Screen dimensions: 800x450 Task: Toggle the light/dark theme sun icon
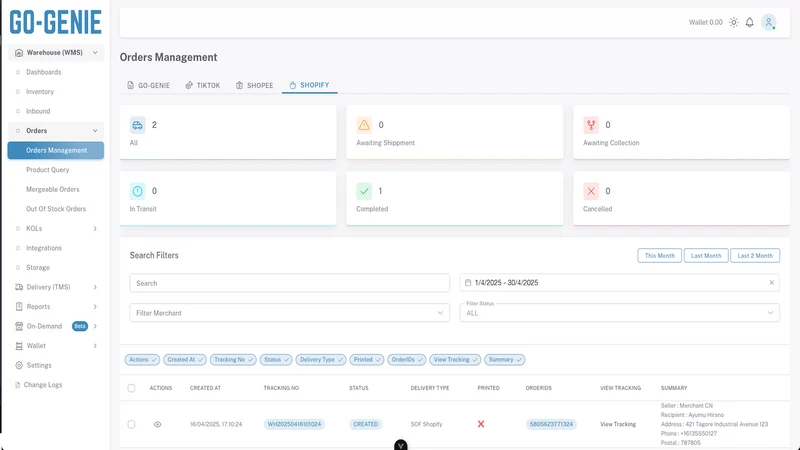[x=734, y=22]
